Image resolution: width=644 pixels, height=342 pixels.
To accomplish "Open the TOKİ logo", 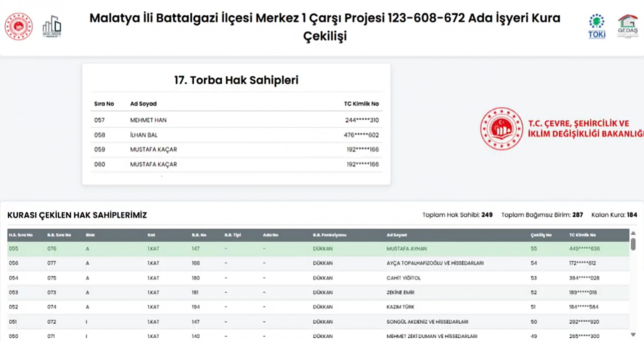I will point(596,26).
